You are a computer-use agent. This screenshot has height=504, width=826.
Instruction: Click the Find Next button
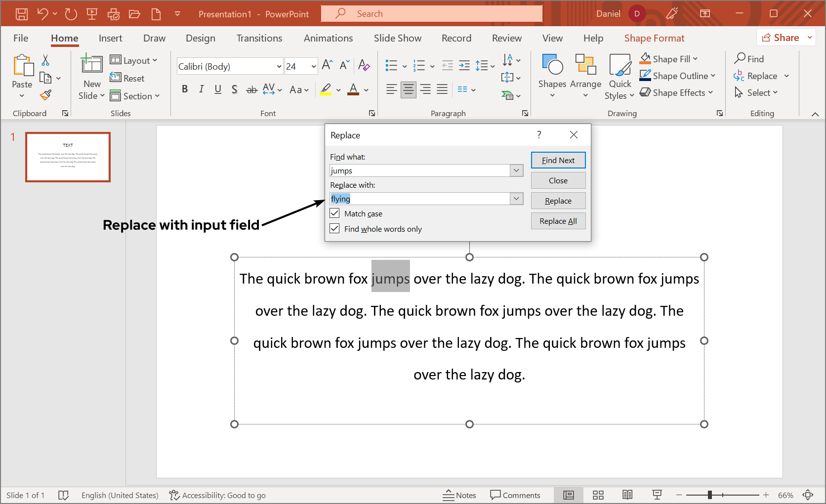[558, 160]
